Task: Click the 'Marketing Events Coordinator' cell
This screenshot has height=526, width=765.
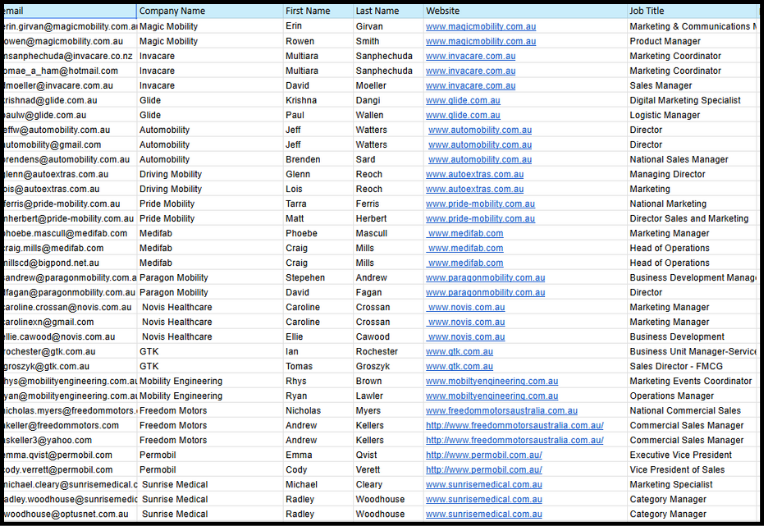Action: pos(691,381)
